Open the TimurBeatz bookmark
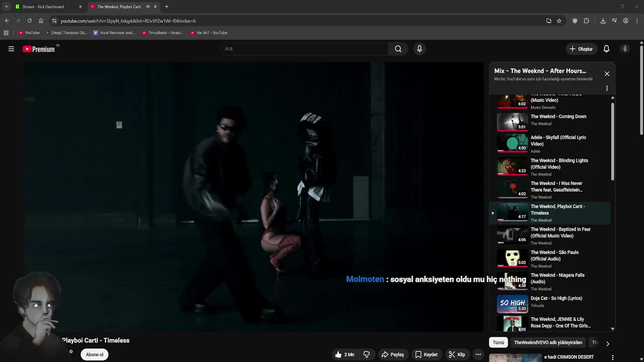644x362 pixels. click(163, 33)
